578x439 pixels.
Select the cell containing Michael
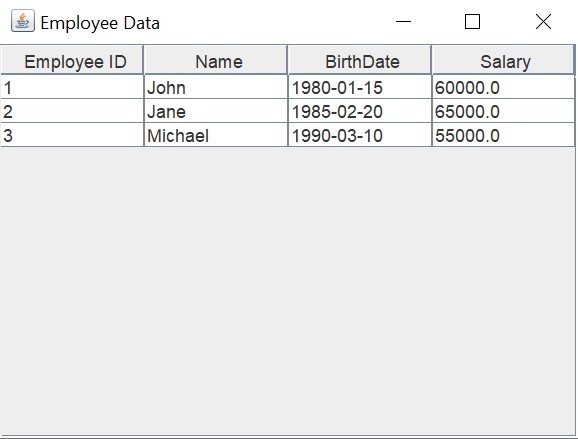tap(216, 135)
